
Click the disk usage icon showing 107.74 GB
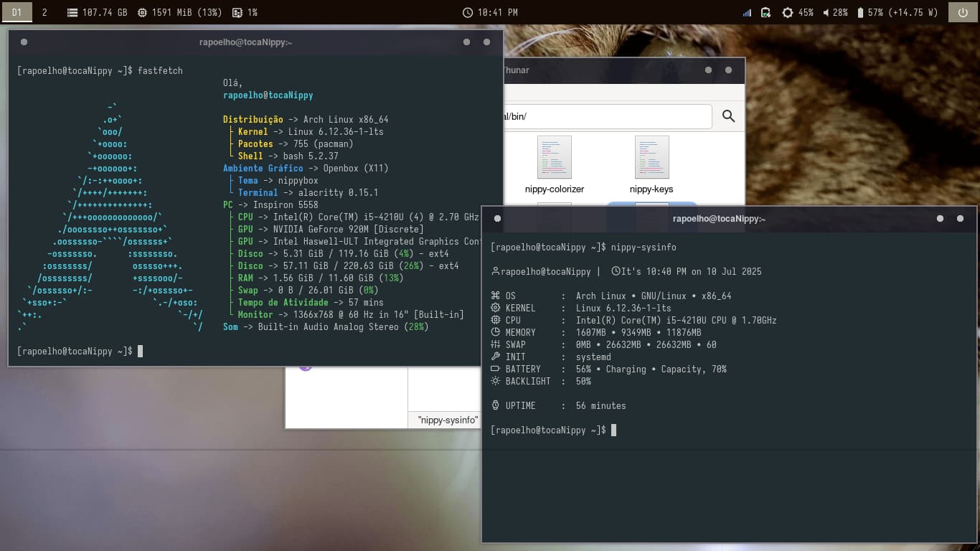(72, 13)
